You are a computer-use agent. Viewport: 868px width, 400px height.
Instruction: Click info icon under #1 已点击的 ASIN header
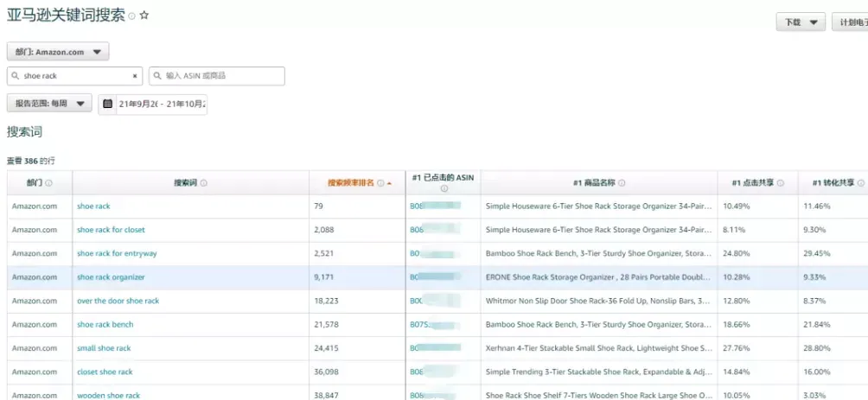pos(444,188)
